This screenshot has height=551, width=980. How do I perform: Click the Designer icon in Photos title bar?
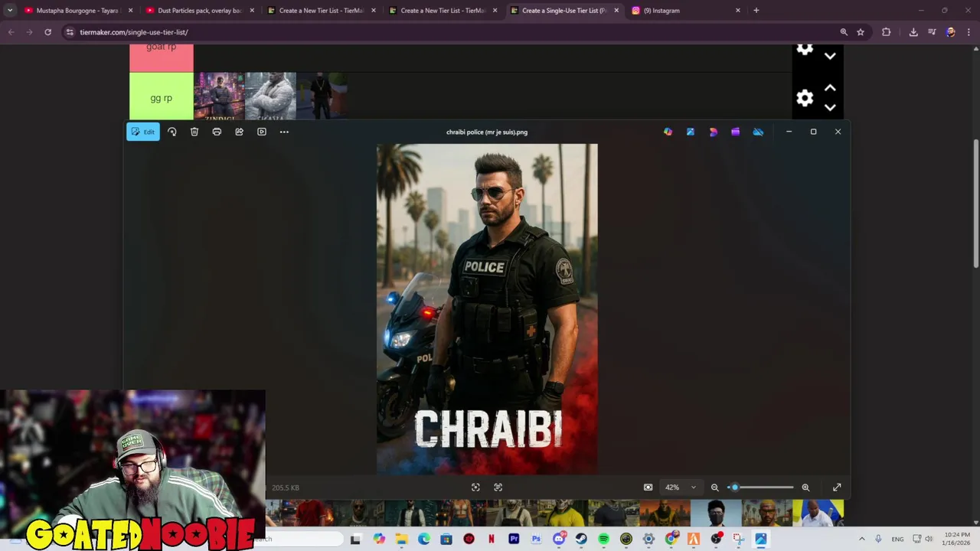714,132
